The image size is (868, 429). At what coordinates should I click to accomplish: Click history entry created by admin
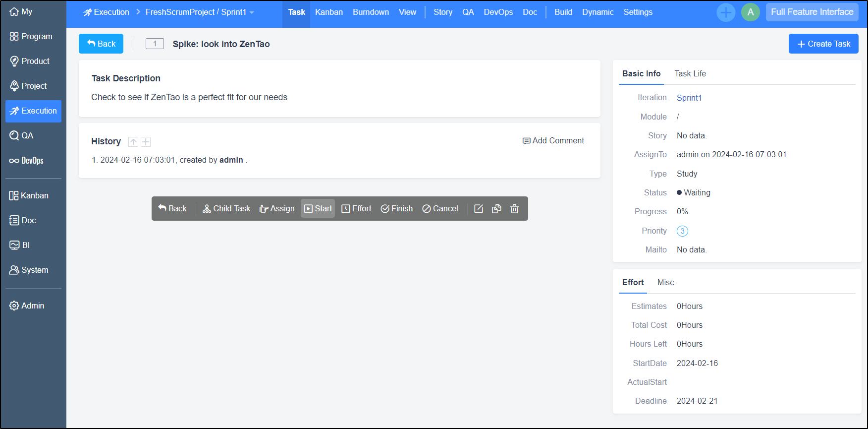click(x=169, y=160)
